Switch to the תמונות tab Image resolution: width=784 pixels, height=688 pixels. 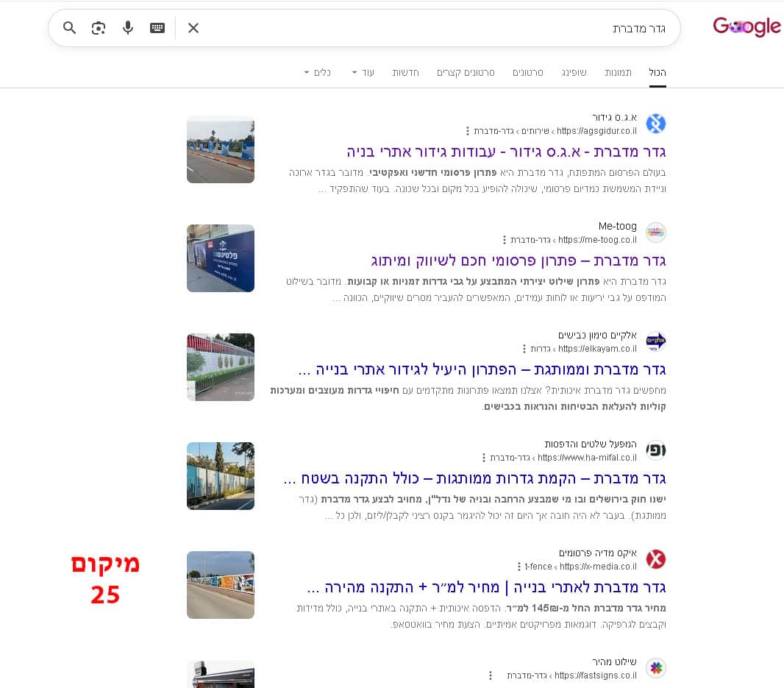(618, 73)
